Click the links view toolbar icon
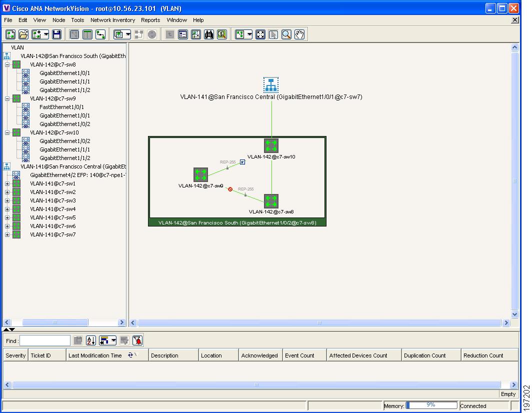The image size is (532, 413). click(x=100, y=34)
